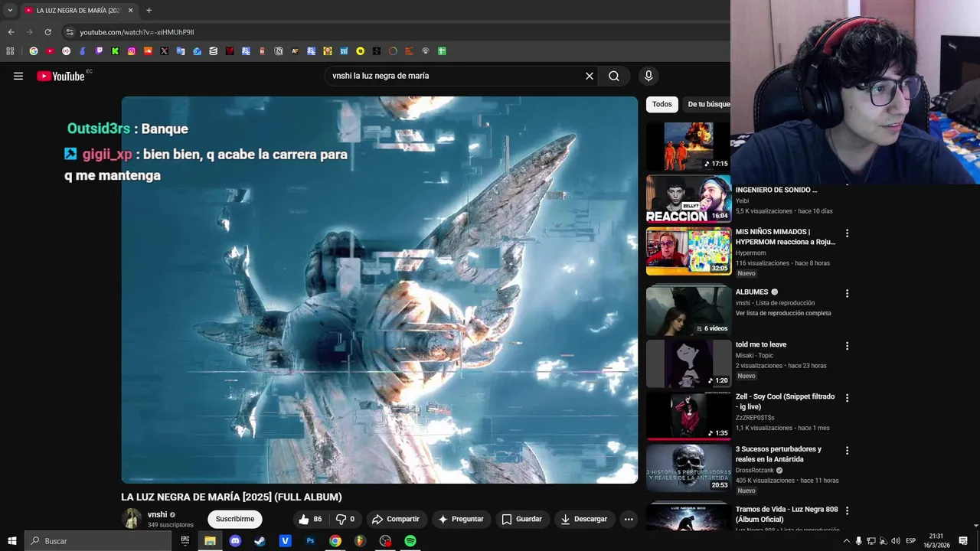Open X (Twitter) bookmark
This screenshot has height=551, width=980.
click(x=164, y=51)
